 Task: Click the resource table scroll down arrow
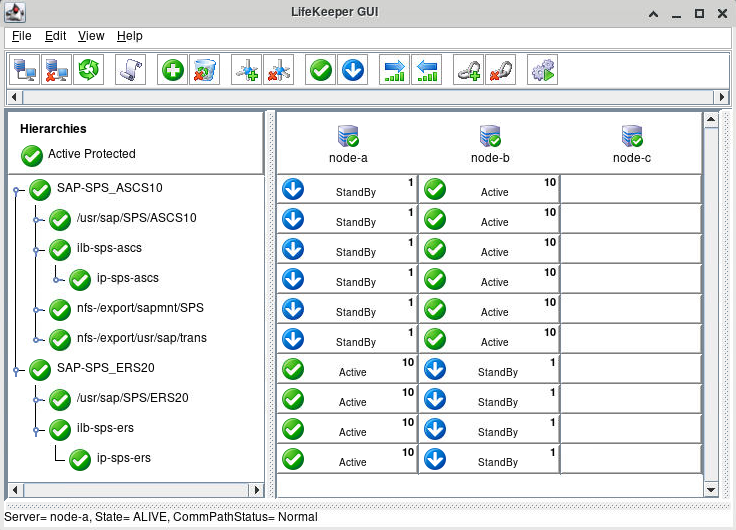pyautogui.click(x=711, y=490)
